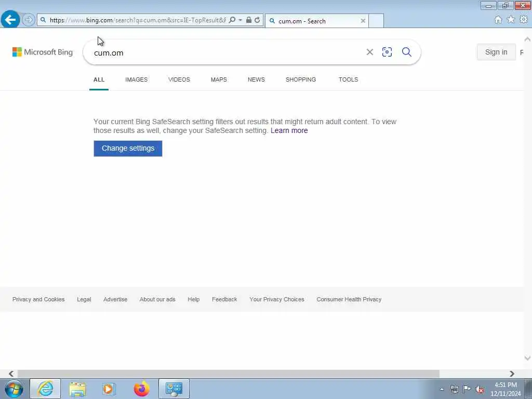The height and width of the screenshot is (399, 532).
Task: Switch to the SHOPPING tab
Action: pos(301,79)
